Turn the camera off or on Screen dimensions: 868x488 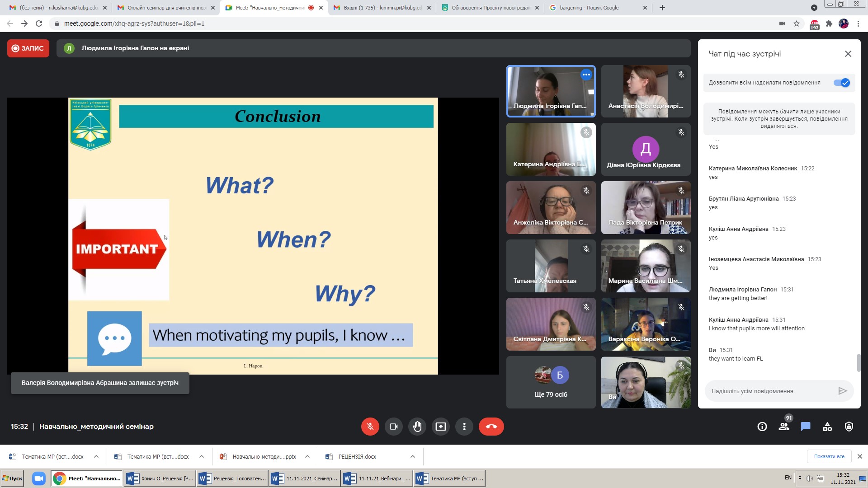(393, 427)
